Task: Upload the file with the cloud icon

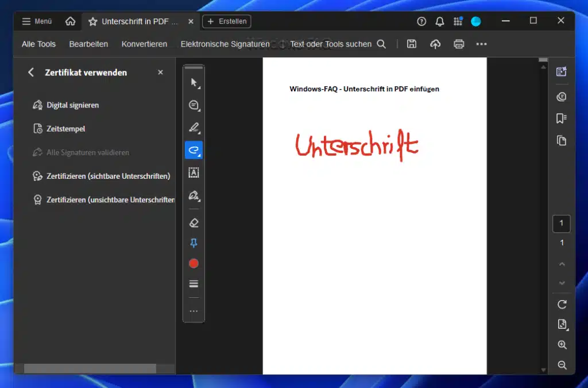Action: [x=435, y=44]
